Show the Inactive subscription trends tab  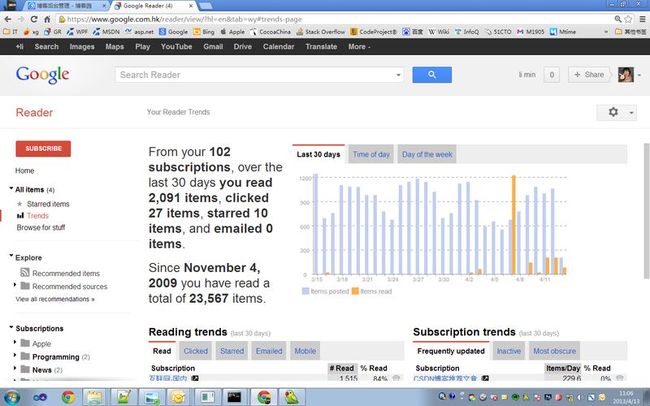point(509,351)
